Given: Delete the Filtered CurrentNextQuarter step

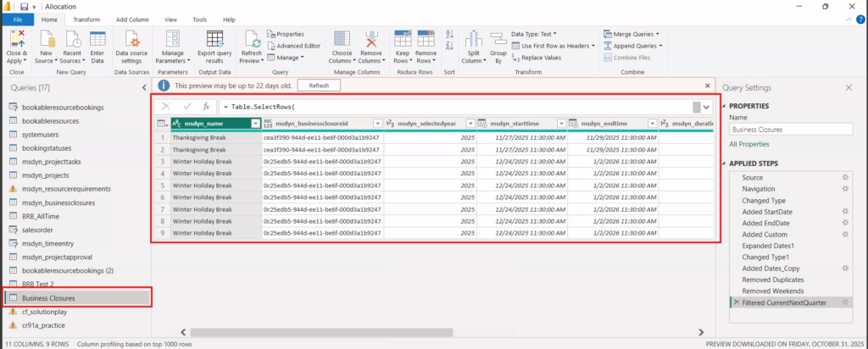Looking at the screenshot, I should [x=735, y=302].
